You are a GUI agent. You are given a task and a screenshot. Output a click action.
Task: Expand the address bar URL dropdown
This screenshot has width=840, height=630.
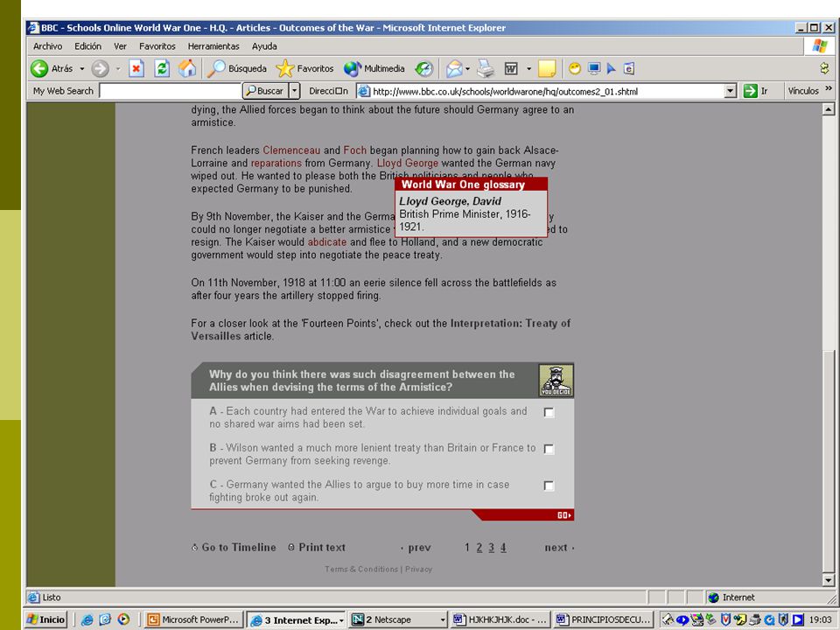(x=731, y=91)
